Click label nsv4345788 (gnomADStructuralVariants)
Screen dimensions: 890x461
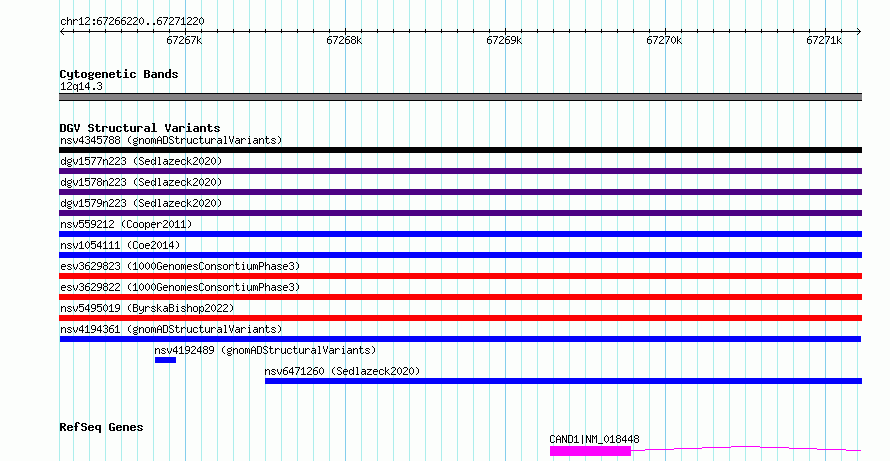(171, 140)
